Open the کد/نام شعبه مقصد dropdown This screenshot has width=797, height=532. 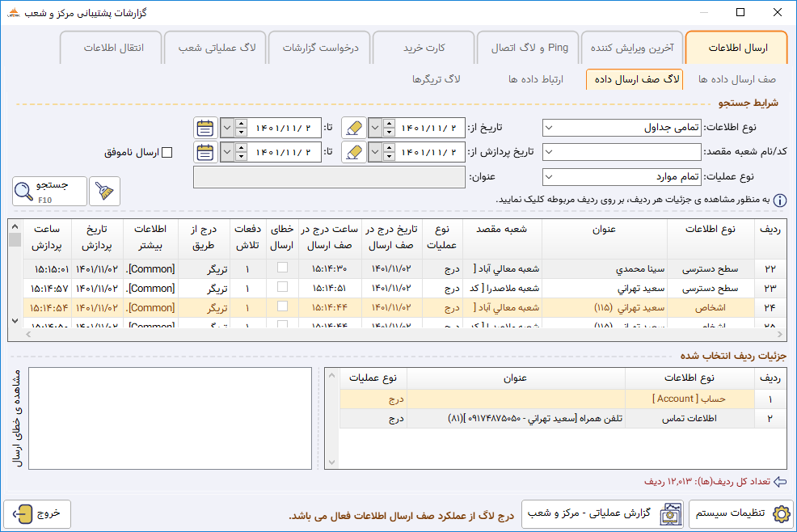pos(549,152)
